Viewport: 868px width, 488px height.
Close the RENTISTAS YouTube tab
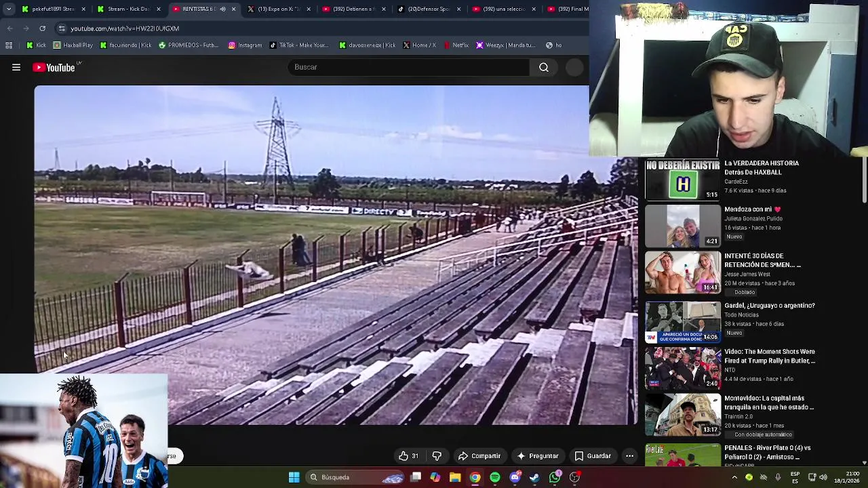click(x=234, y=9)
